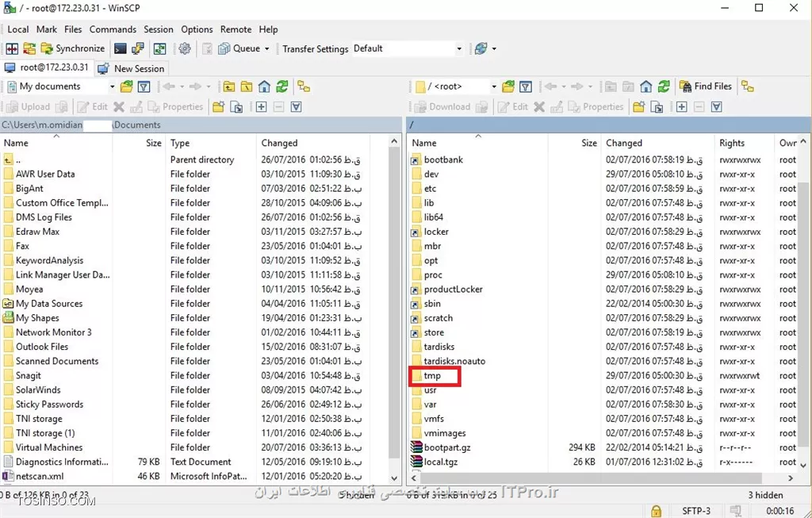Switch to the root@172.23.0.31 session tab

[x=47, y=68]
